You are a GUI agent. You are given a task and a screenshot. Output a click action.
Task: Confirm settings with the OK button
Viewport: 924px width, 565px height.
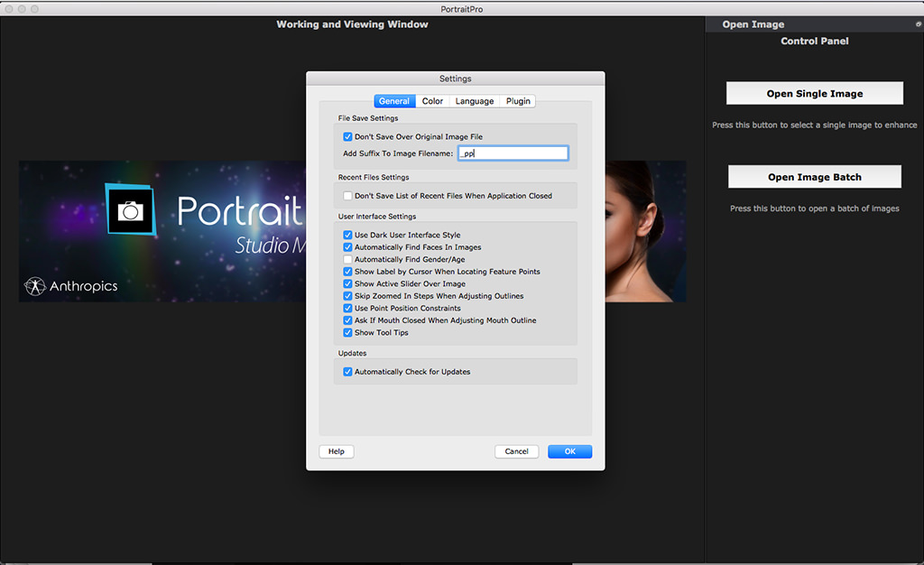pyautogui.click(x=570, y=451)
